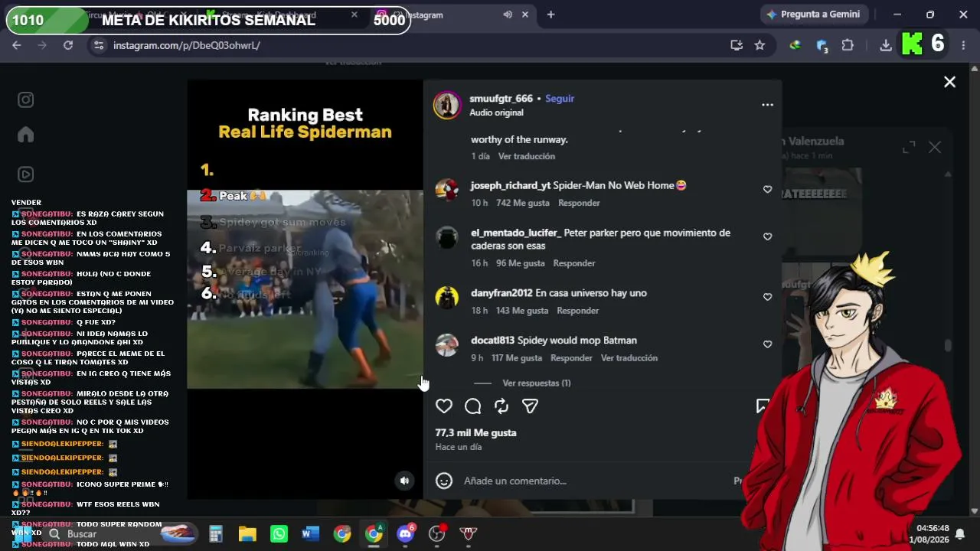Open the smuufgtr_666 username link

point(501,99)
